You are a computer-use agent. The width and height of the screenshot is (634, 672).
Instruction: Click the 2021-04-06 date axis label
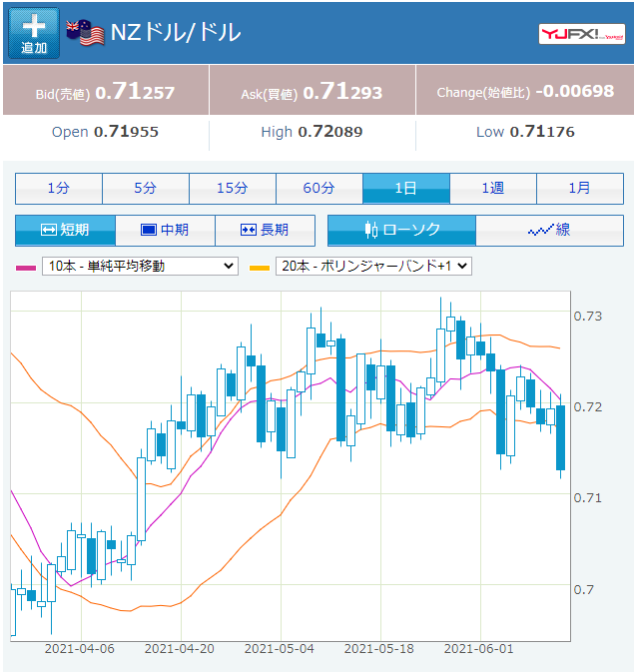[x=80, y=649]
